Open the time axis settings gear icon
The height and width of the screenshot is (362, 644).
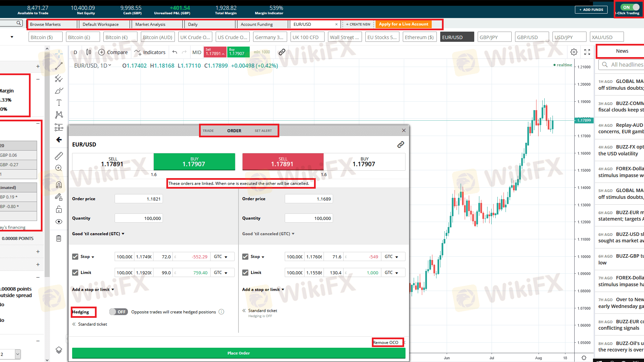coord(584,358)
